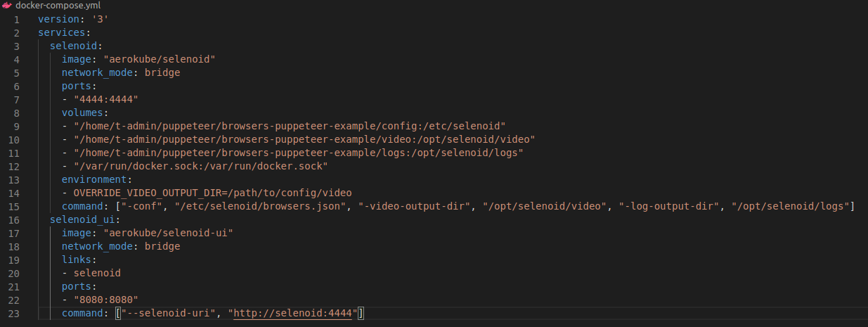
Task: Click the volumes key
Action: [82, 113]
